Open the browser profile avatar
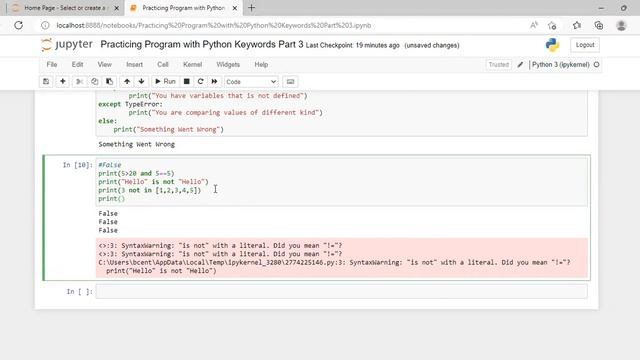 pos(621,25)
